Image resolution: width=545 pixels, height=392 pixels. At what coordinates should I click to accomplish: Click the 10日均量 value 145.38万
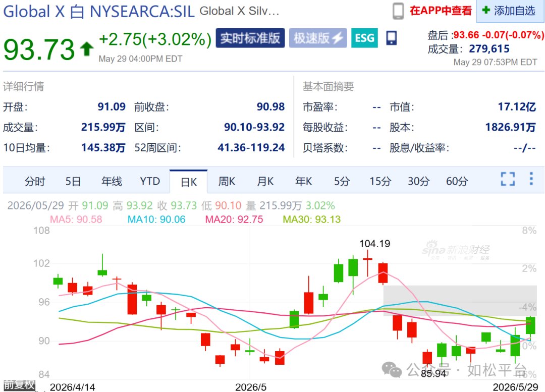coord(103,148)
